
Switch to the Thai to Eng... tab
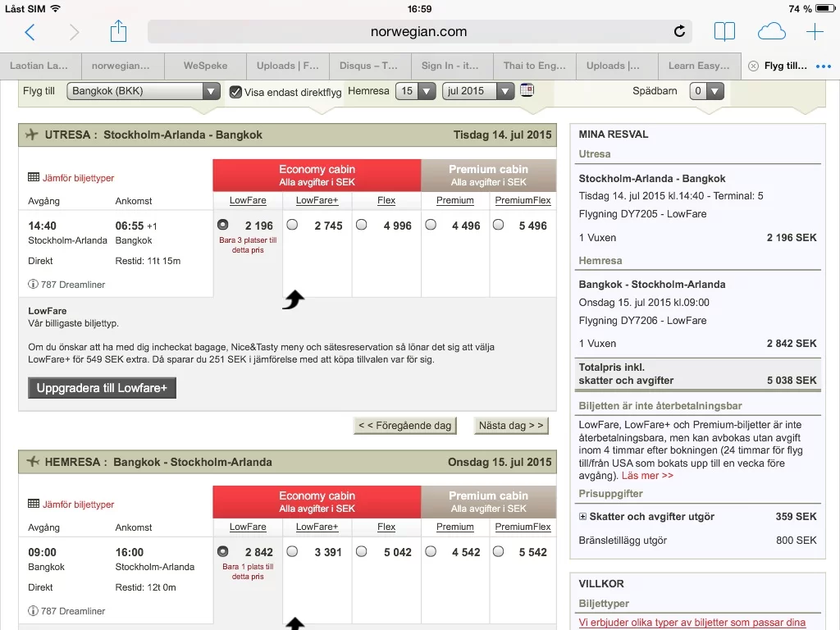(534, 66)
